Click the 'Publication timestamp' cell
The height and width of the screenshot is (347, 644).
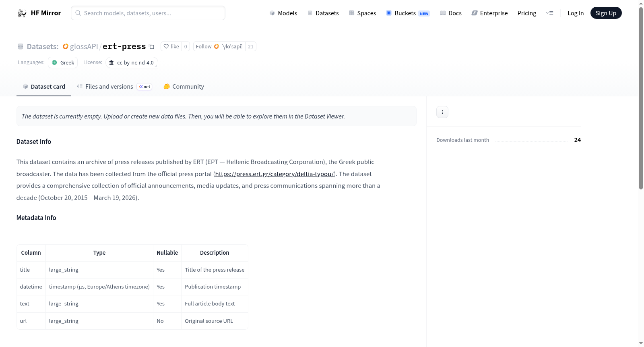click(215, 287)
